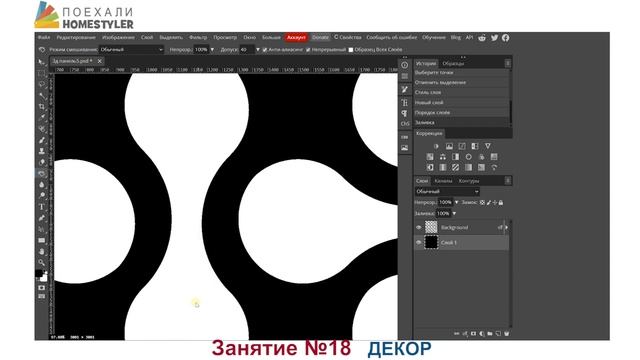The width and height of the screenshot is (640, 360).
Task: Click the Donate button
Action: click(320, 38)
